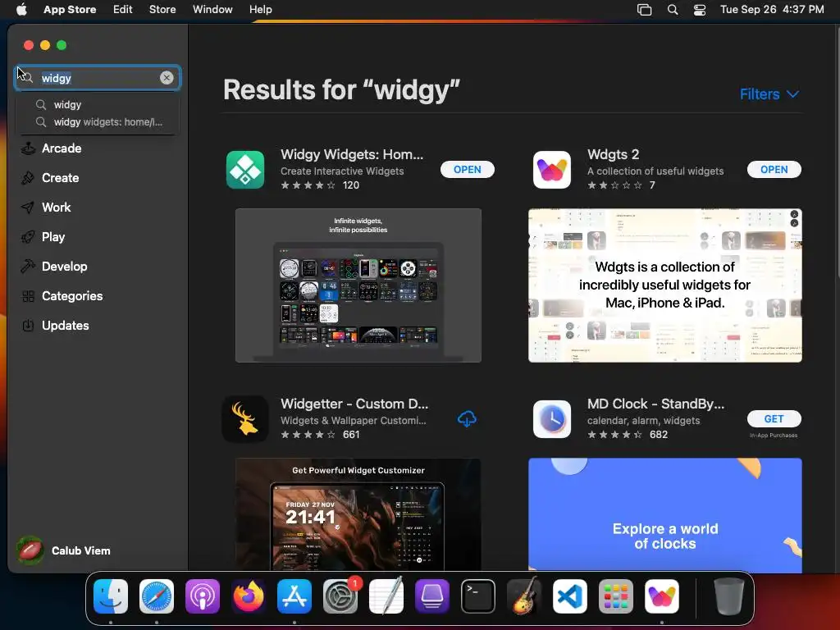The height and width of the screenshot is (630, 840).
Task: Launch Finder from the Dock
Action: (111, 596)
